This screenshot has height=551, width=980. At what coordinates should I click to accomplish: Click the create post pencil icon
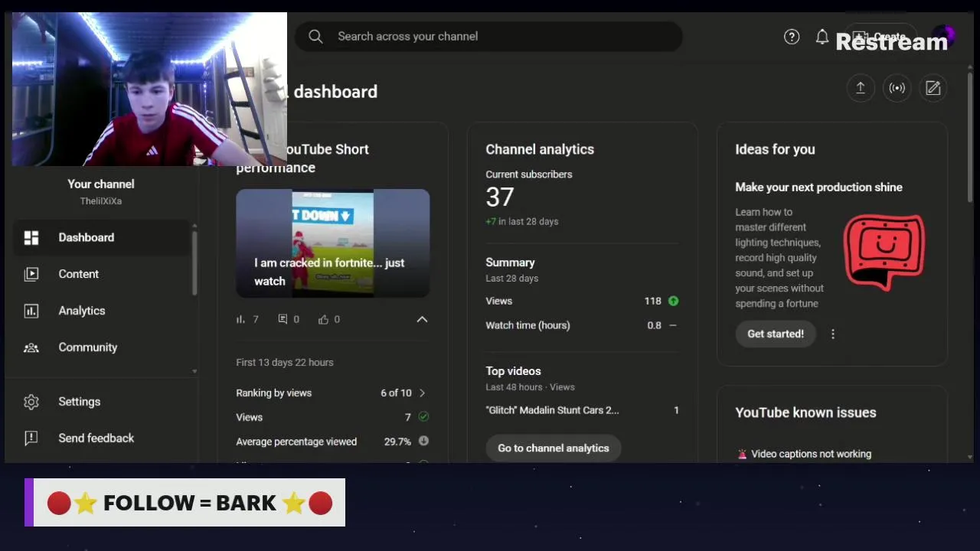pyautogui.click(x=933, y=88)
